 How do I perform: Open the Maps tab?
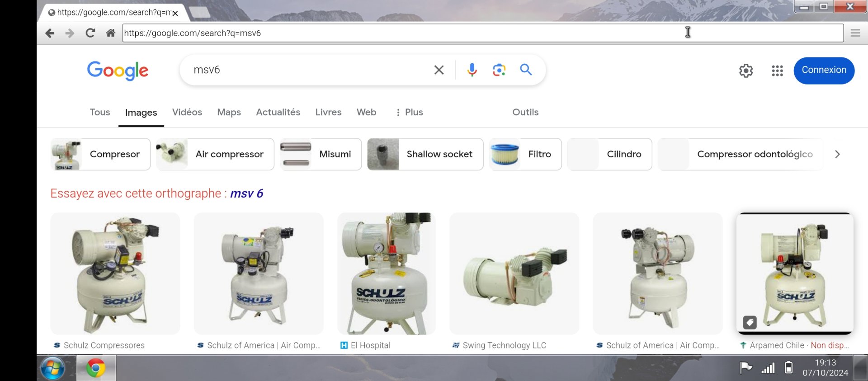(x=229, y=112)
